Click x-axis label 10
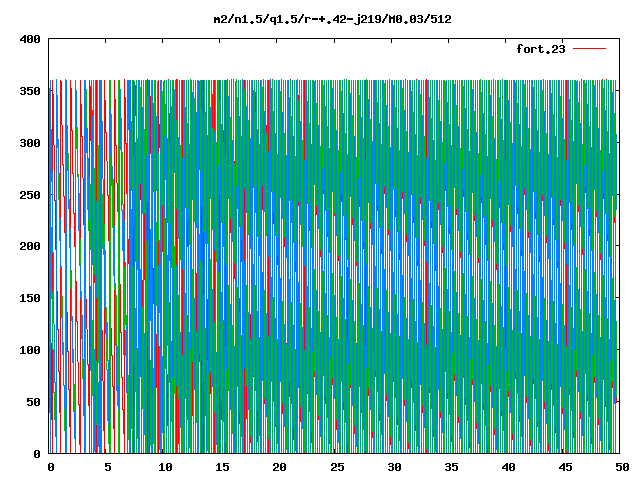 165,467
